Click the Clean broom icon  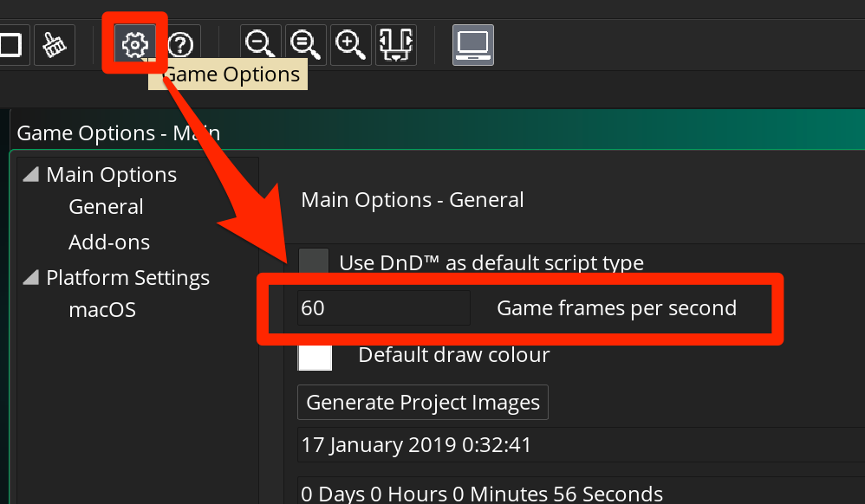pyautogui.click(x=55, y=45)
